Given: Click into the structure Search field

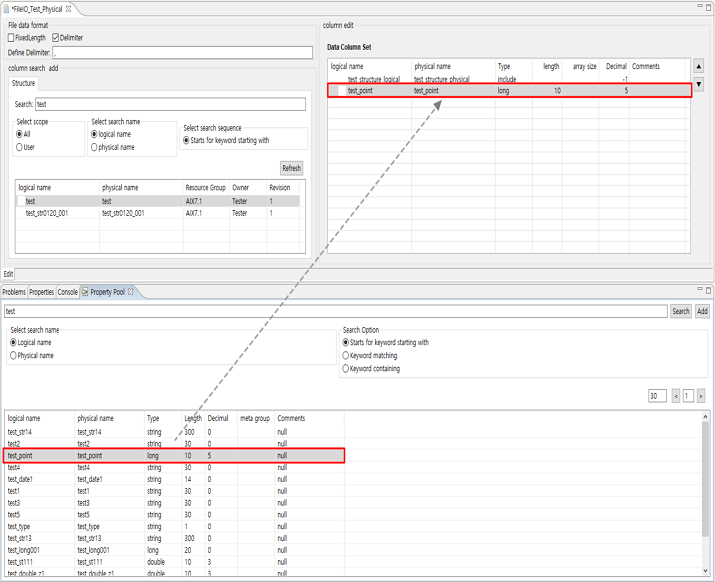Looking at the screenshot, I should click(x=171, y=104).
